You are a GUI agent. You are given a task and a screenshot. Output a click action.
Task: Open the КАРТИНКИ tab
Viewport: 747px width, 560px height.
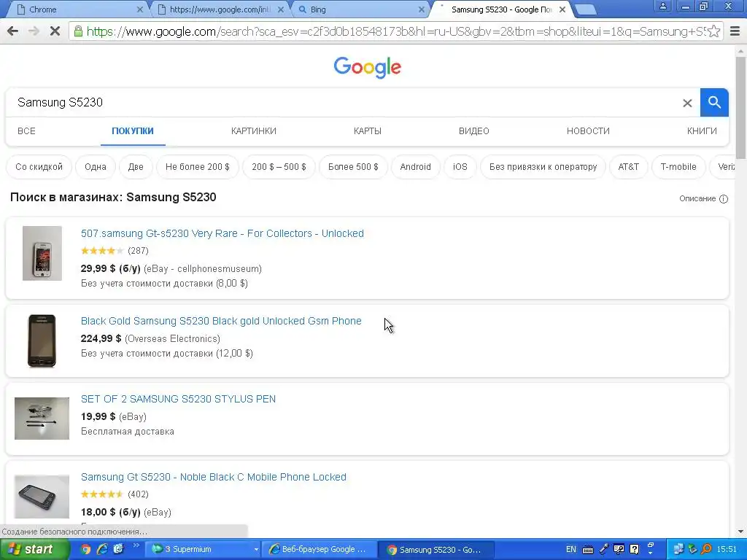pyautogui.click(x=253, y=131)
